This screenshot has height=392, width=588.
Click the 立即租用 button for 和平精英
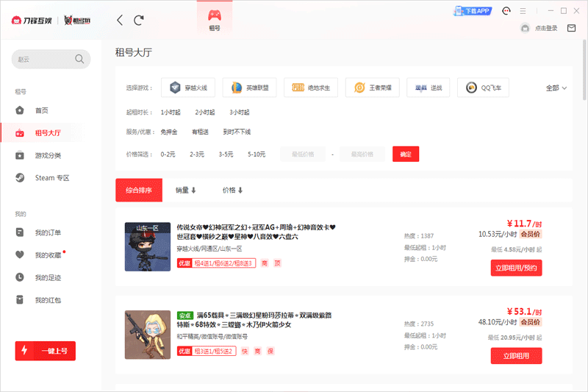pyautogui.click(x=517, y=356)
